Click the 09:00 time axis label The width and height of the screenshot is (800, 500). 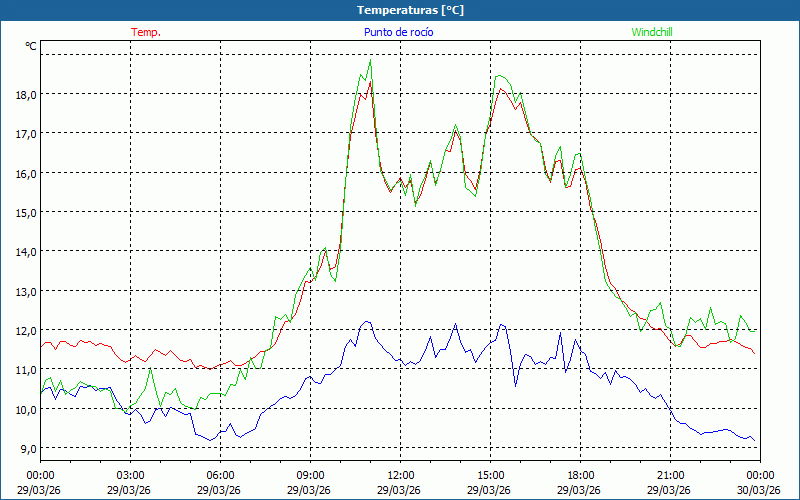pos(311,475)
